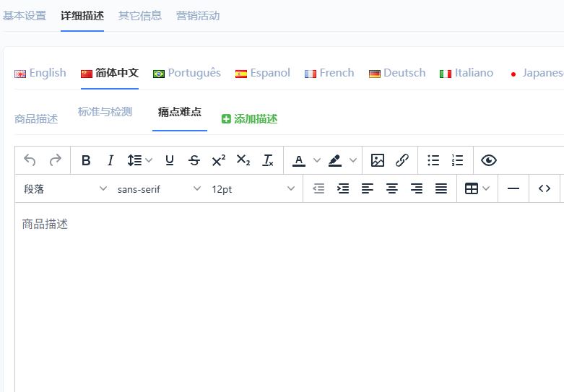Center align the text
The width and height of the screenshot is (564, 392).
click(392, 188)
